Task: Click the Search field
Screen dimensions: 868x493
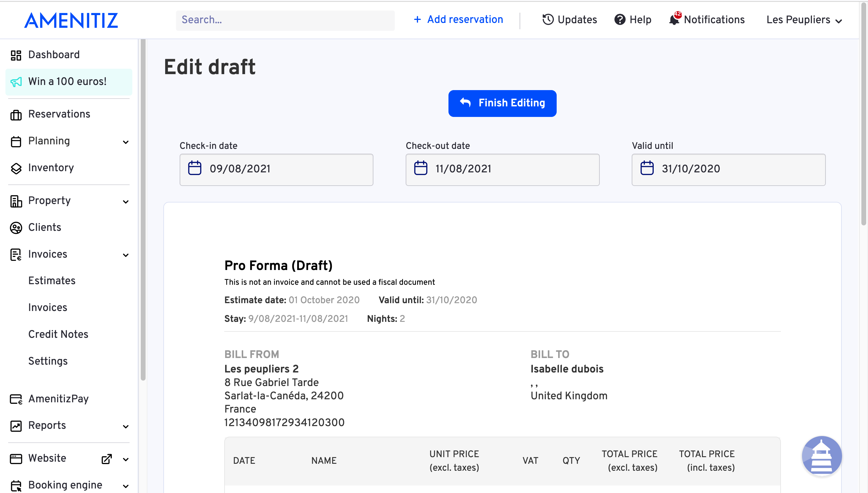Action: [285, 20]
